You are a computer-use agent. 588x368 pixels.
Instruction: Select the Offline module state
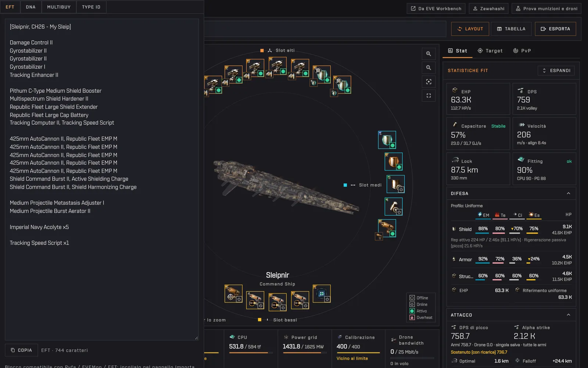(x=419, y=298)
